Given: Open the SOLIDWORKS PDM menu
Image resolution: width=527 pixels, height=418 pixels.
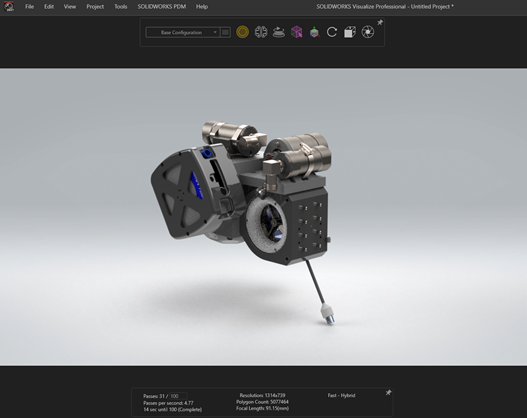Looking at the screenshot, I should pyautogui.click(x=162, y=6).
